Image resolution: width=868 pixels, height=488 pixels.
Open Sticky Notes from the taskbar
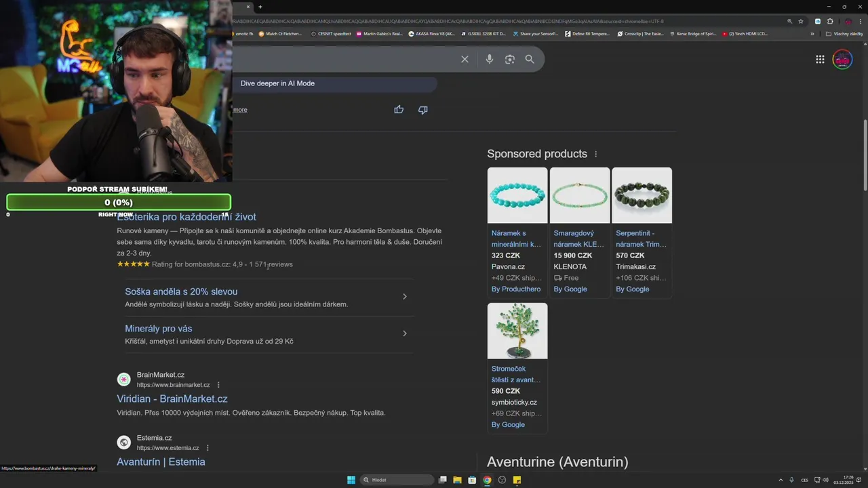click(x=517, y=480)
